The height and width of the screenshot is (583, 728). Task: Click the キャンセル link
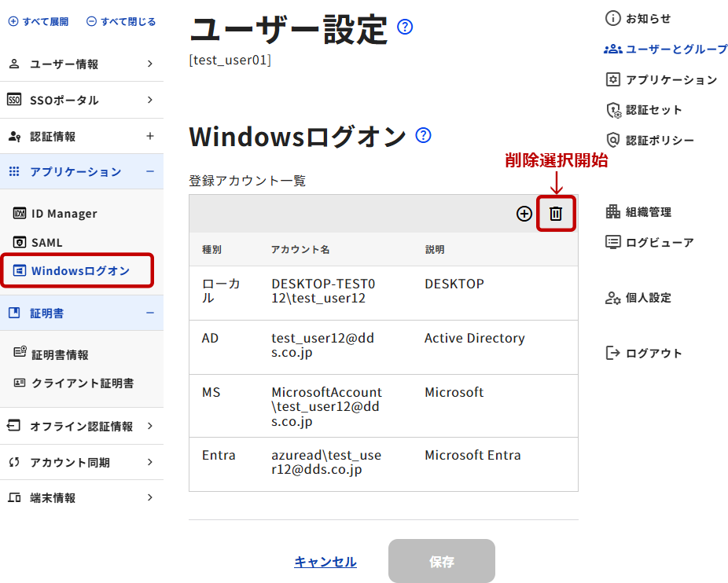click(x=325, y=562)
